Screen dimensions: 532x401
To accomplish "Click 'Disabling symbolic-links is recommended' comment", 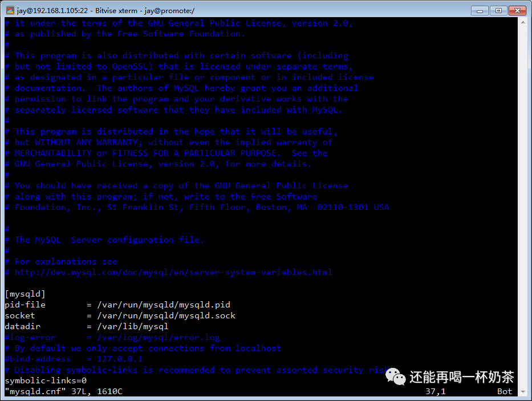I will point(197,370).
